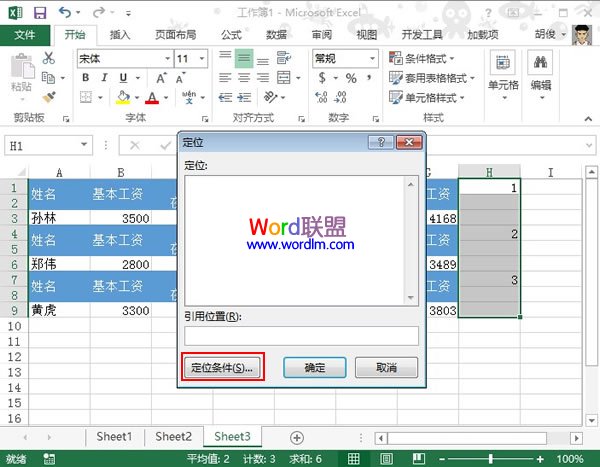
Task: Switch to the 插入 insert tab
Action: click(120, 35)
